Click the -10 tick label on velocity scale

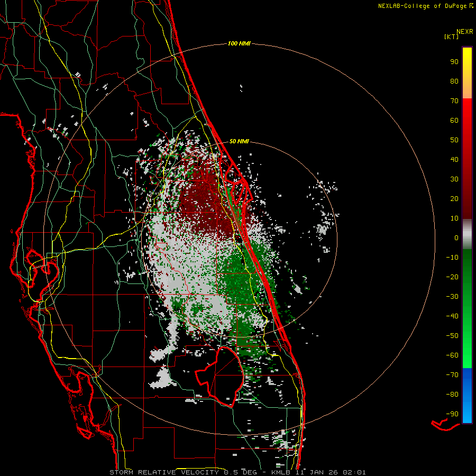(452, 258)
